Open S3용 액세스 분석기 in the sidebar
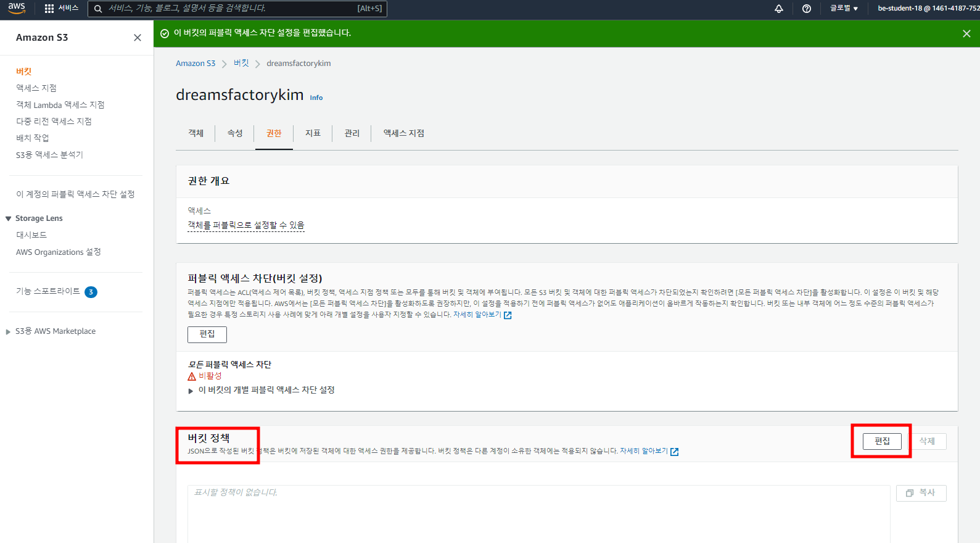Screen dimensions: 980x543 click(x=49, y=155)
